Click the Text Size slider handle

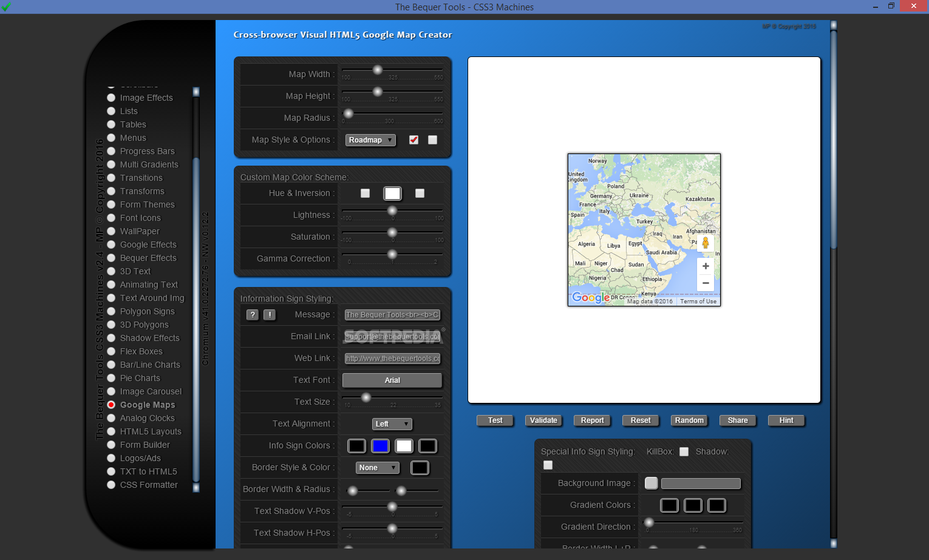(x=366, y=397)
